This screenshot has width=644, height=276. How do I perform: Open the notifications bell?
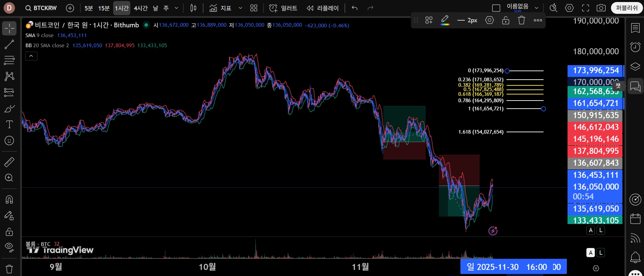pyautogui.click(x=635, y=257)
